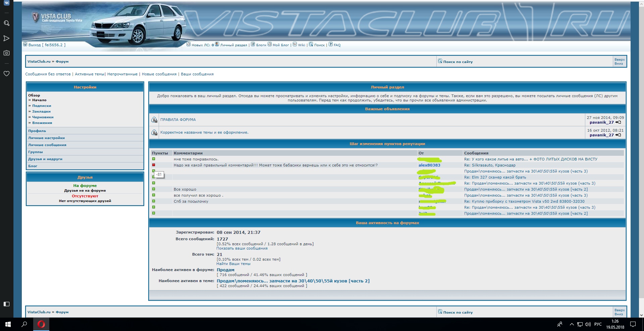
Task: Open the heart bookmarks icon in sidebar
Action: click(x=6, y=73)
